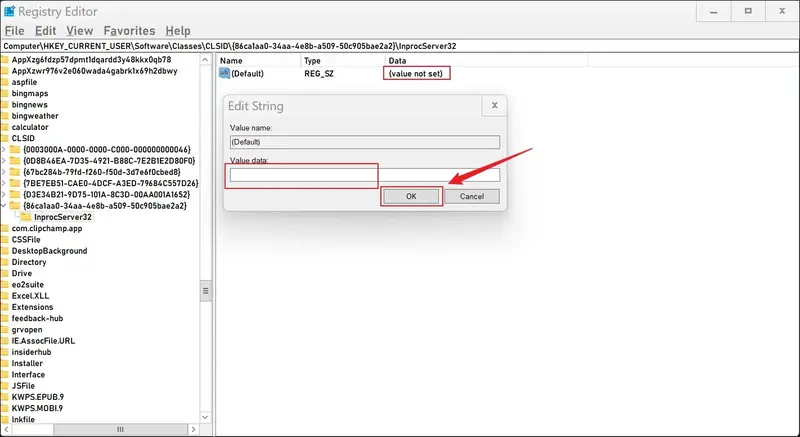Click the Registry Editor title icon
Image resolution: width=800 pixels, height=437 pixels.
click(x=9, y=11)
